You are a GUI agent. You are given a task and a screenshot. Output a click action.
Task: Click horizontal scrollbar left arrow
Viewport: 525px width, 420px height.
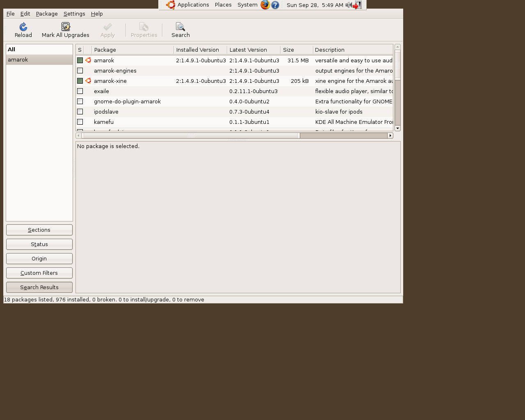pos(78,135)
